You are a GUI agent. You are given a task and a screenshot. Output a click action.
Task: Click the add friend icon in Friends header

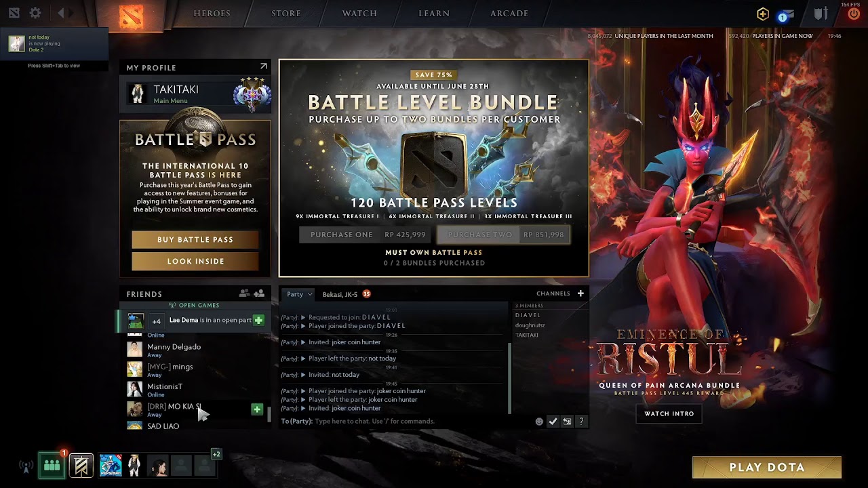pos(259,293)
